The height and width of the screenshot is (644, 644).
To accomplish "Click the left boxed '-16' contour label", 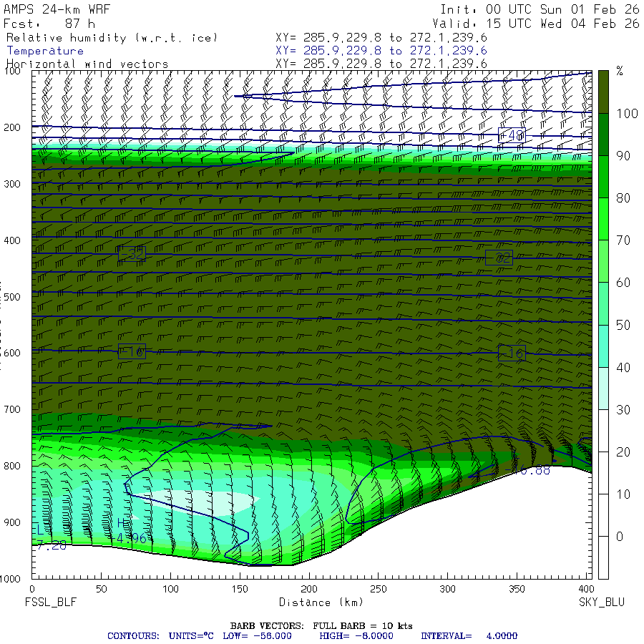I will [132, 351].
